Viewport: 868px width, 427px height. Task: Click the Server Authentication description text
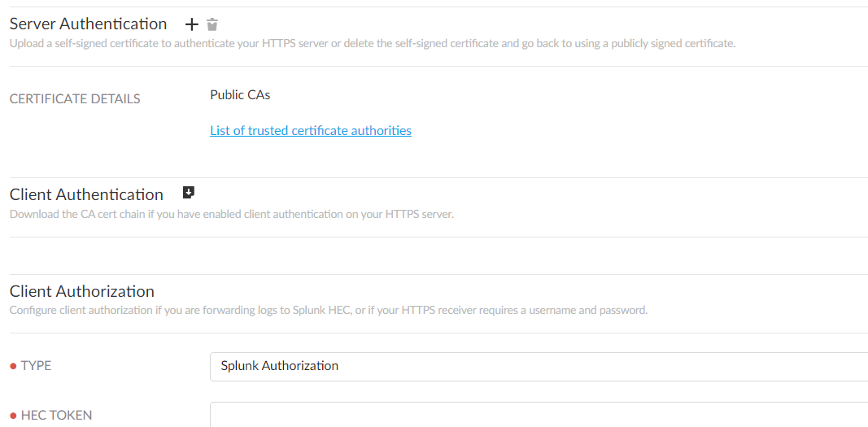pyautogui.click(x=372, y=44)
